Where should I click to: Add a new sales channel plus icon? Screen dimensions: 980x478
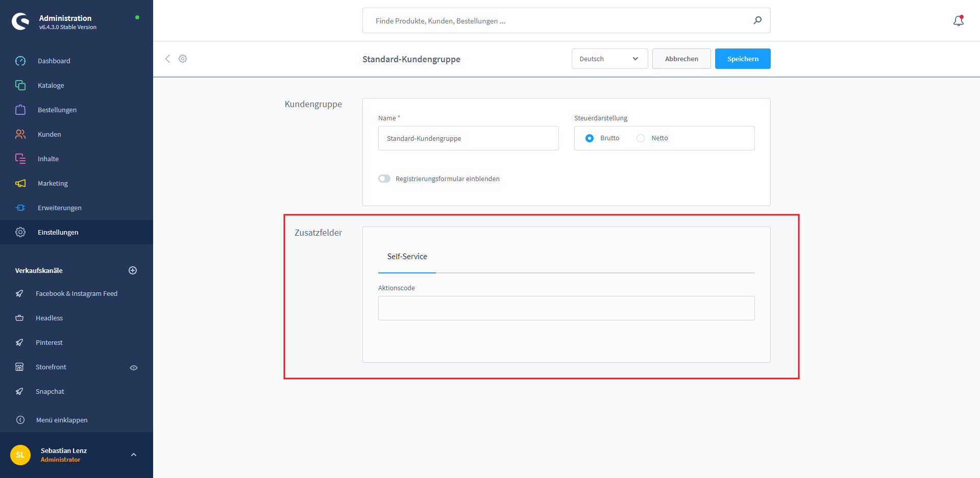pos(133,270)
